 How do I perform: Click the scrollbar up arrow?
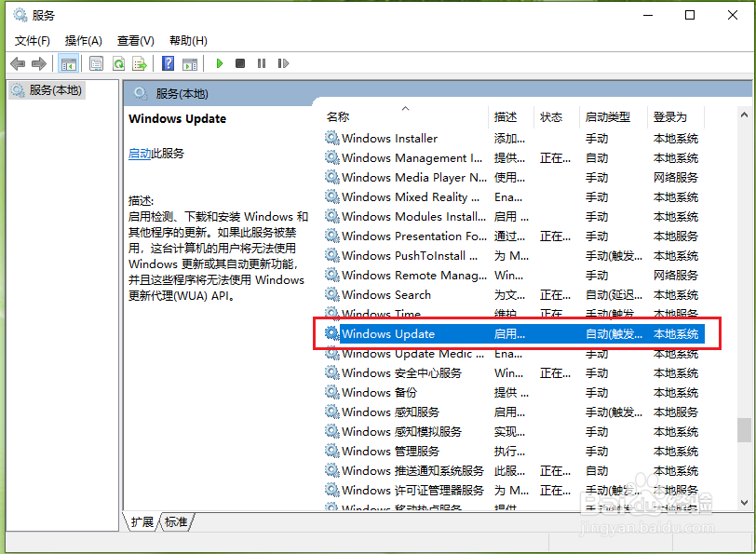[x=745, y=115]
